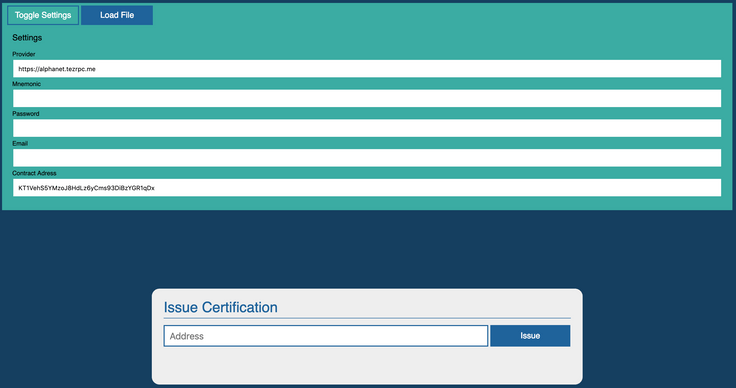Click the Contract Adress label
Viewport: 736px width, 388px height.
click(x=34, y=173)
